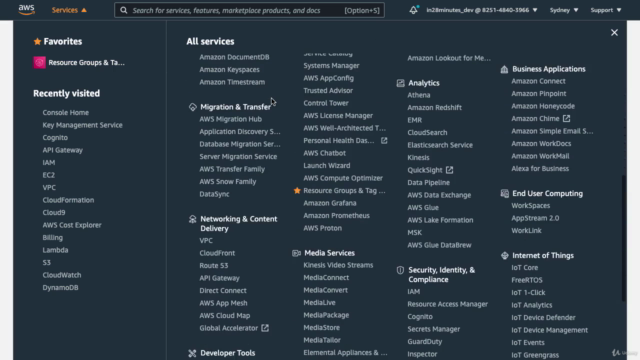
Task: Focus the services search field
Action: point(249,10)
